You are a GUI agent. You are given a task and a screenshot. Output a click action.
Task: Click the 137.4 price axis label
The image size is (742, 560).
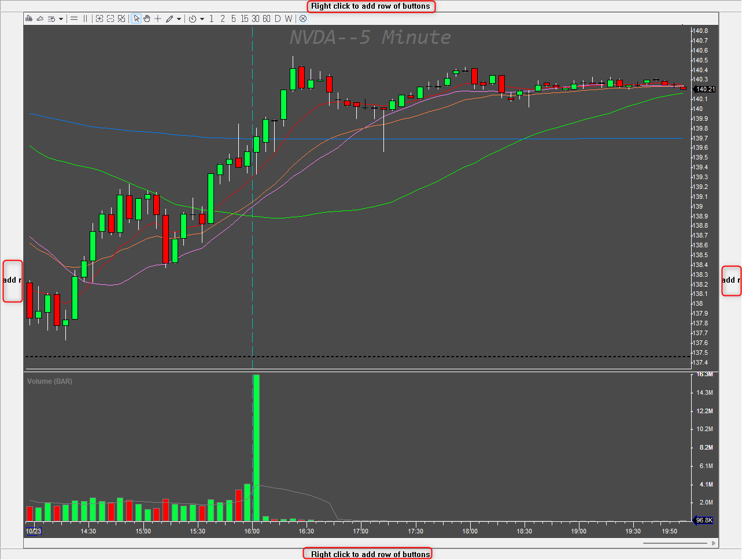point(700,362)
